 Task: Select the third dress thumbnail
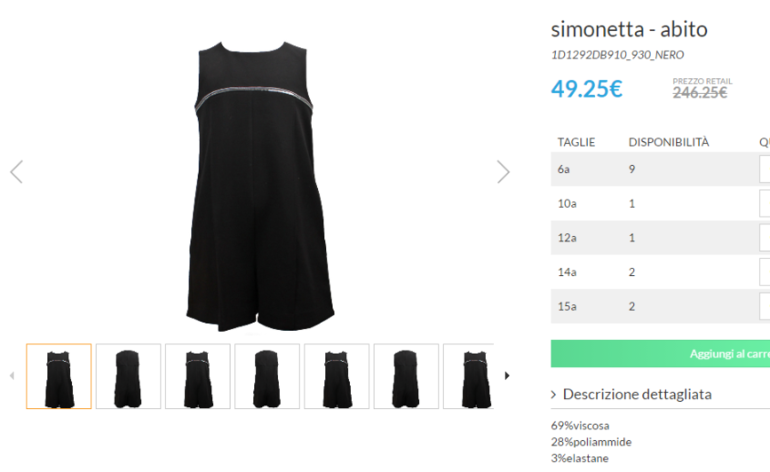[x=198, y=376]
